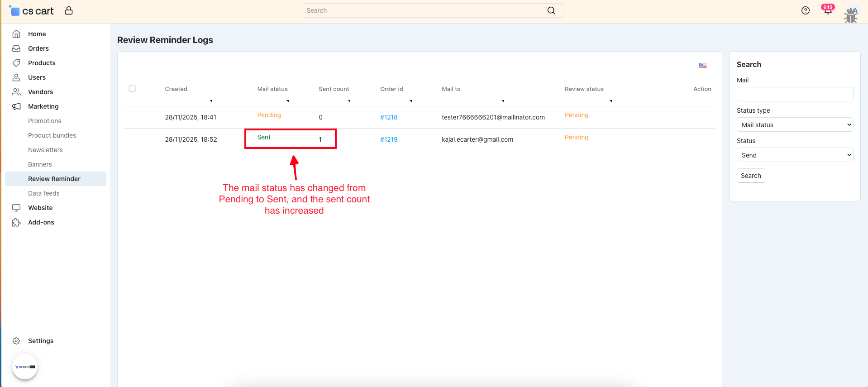Open the Status type dropdown

pyautogui.click(x=795, y=125)
